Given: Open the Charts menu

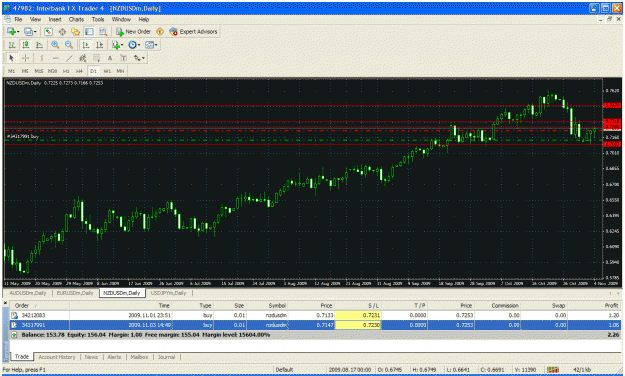Looking at the screenshot, I should [x=76, y=20].
